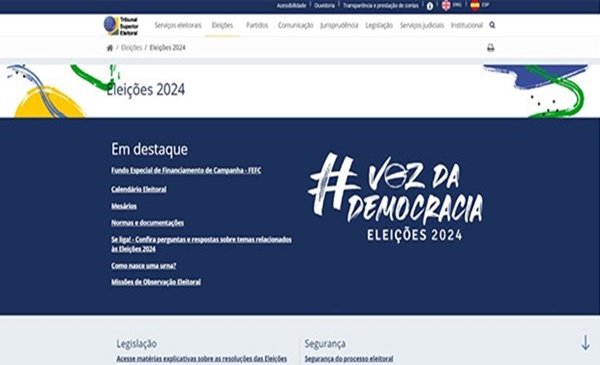Open the Comunicação menu
Image resolution: width=600 pixels, height=365 pixels.
[x=295, y=25]
